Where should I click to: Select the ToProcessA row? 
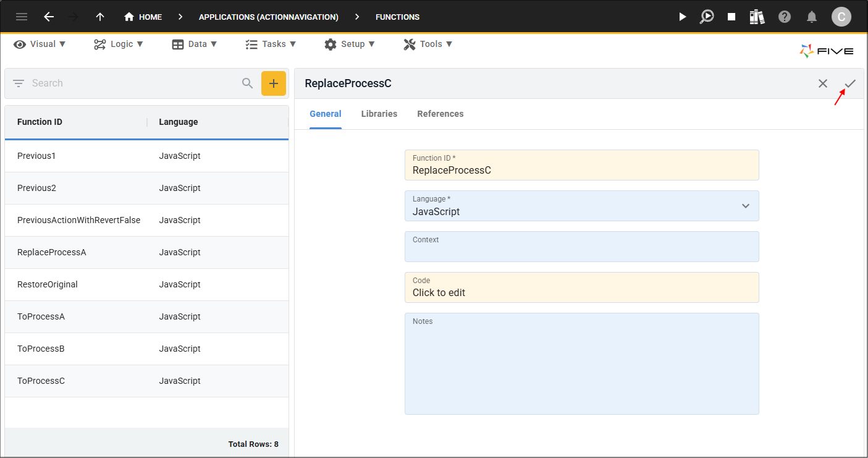point(146,316)
